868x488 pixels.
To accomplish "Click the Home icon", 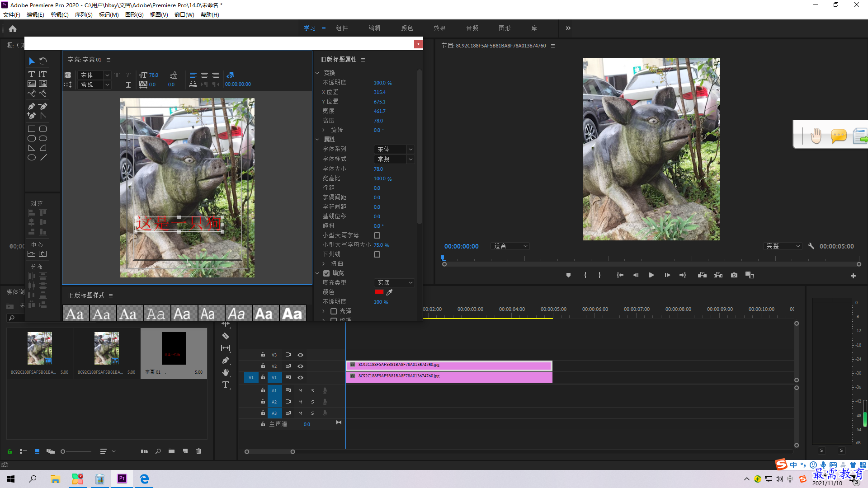I will pos(13,28).
